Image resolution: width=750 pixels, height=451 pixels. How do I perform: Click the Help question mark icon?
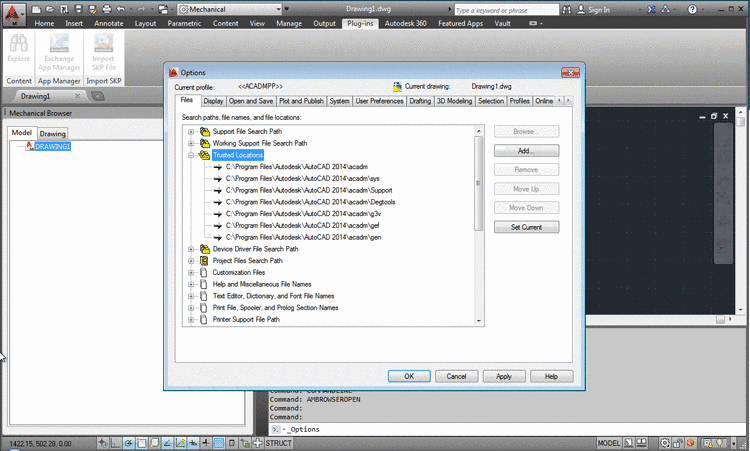(692, 10)
